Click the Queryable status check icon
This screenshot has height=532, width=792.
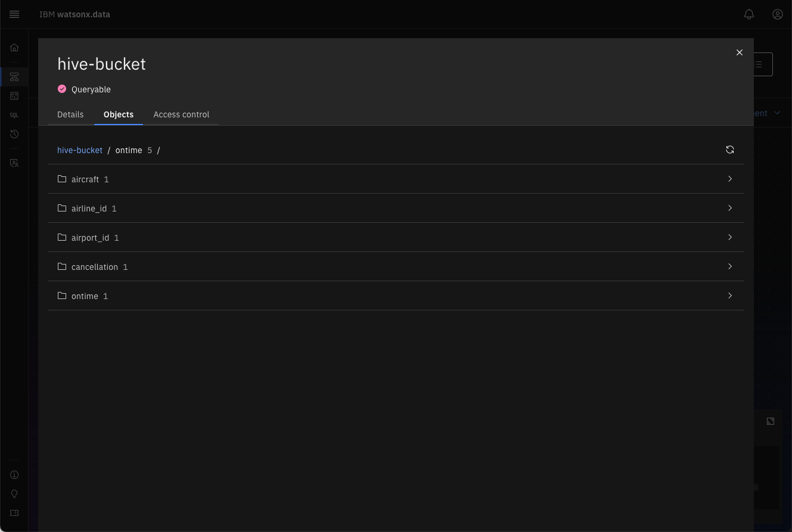tap(62, 89)
